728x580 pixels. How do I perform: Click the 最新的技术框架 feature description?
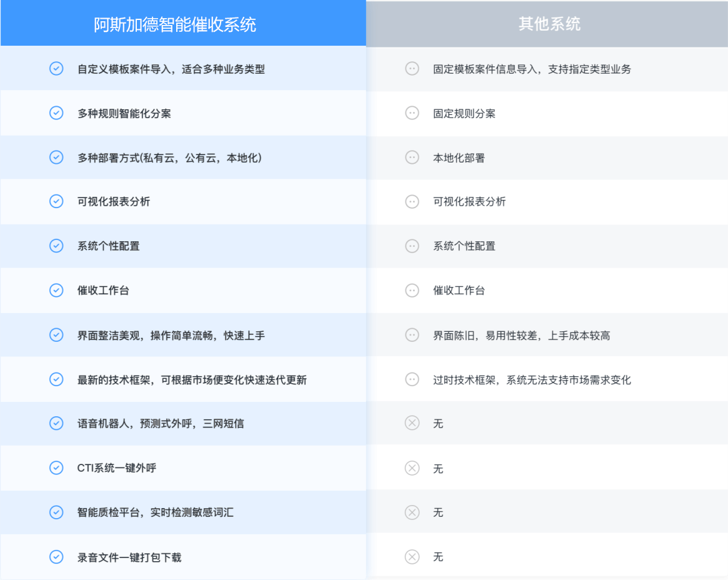point(192,380)
